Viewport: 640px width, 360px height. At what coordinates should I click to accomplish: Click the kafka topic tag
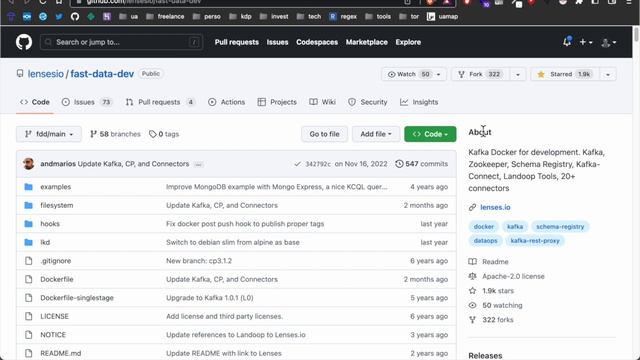[x=515, y=227]
